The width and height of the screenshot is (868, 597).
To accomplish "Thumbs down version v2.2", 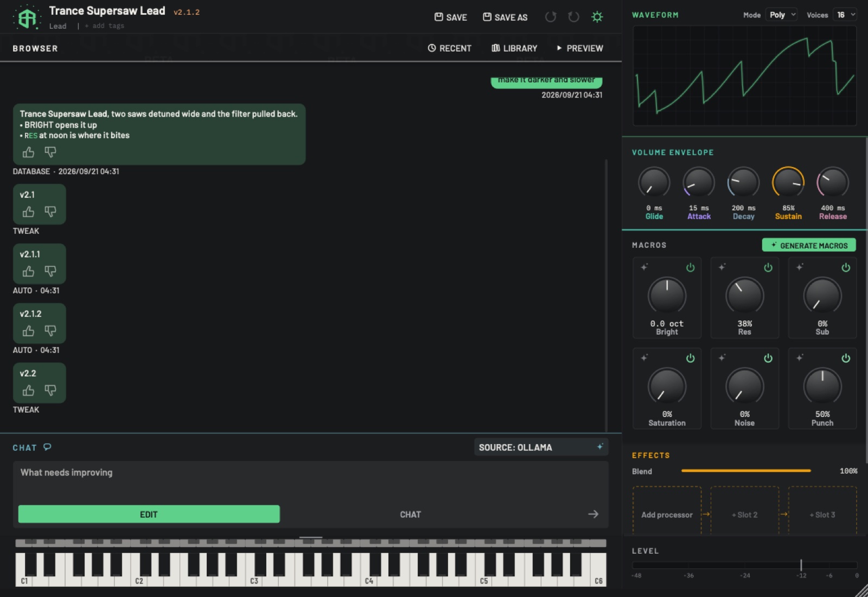I will tap(50, 391).
